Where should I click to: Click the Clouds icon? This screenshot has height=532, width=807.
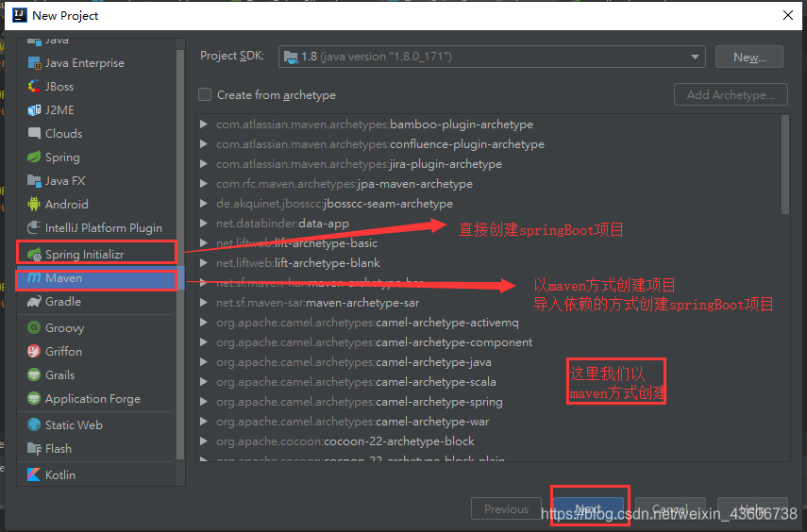pyautogui.click(x=34, y=134)
